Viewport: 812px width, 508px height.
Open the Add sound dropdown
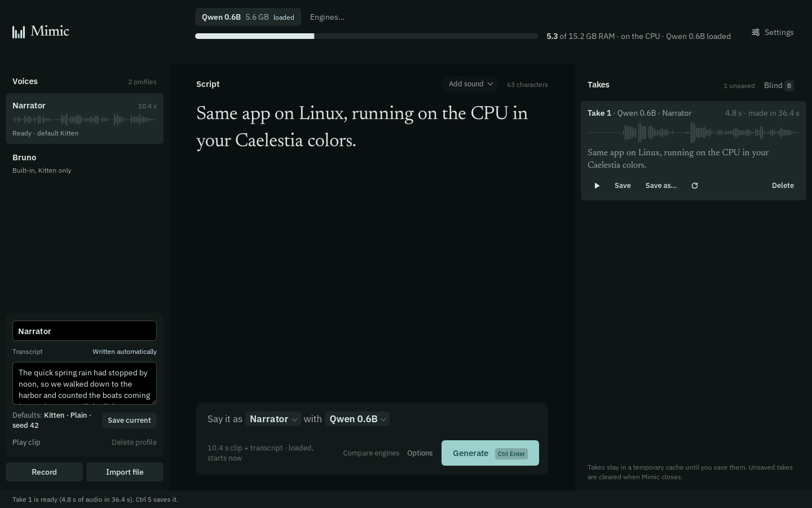coord(470,84)
